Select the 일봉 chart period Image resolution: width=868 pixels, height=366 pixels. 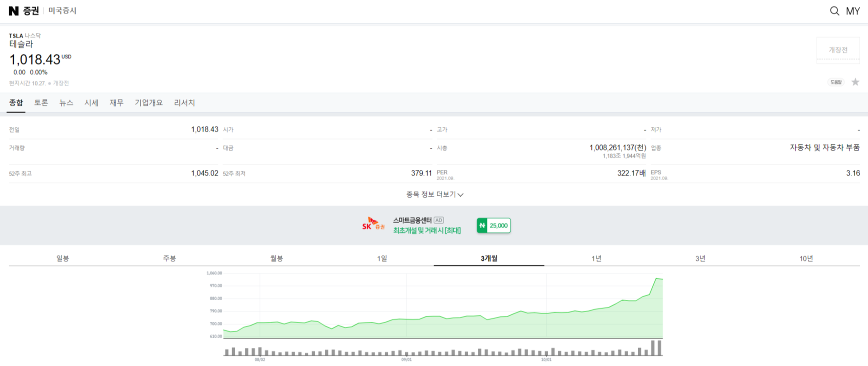(x=63, y=258)
